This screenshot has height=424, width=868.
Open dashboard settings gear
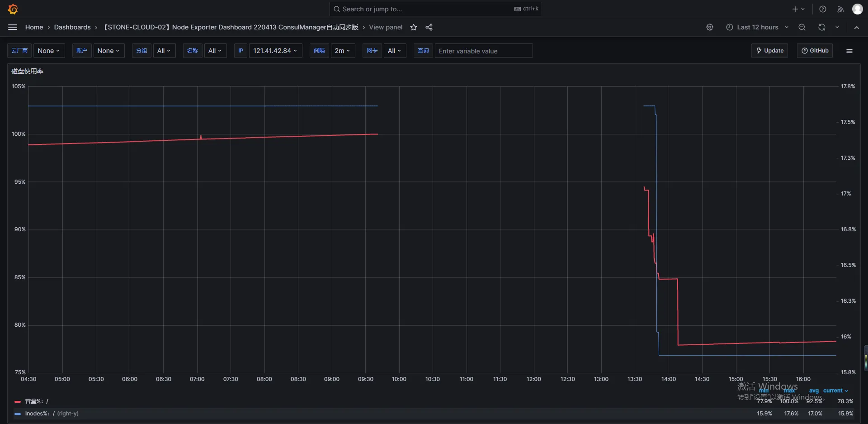coord(710,27)
